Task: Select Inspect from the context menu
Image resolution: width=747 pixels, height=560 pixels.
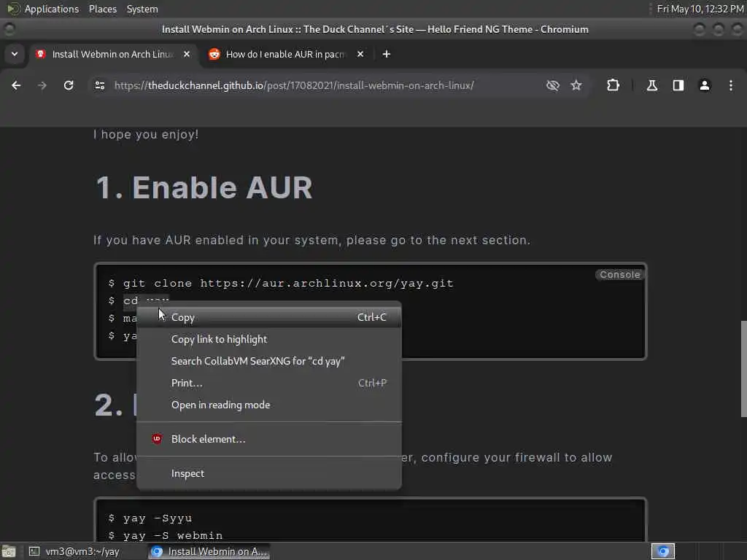Action: pos(269,473)
